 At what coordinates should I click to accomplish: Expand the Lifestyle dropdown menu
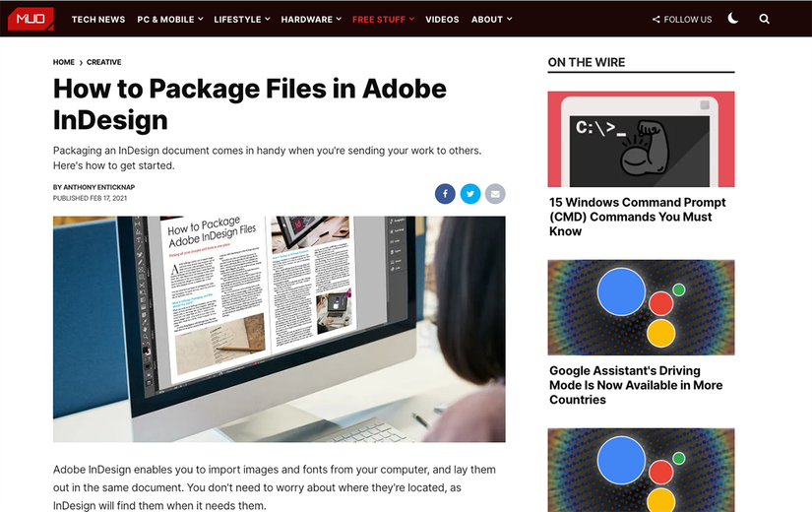(x=242, y=19)
